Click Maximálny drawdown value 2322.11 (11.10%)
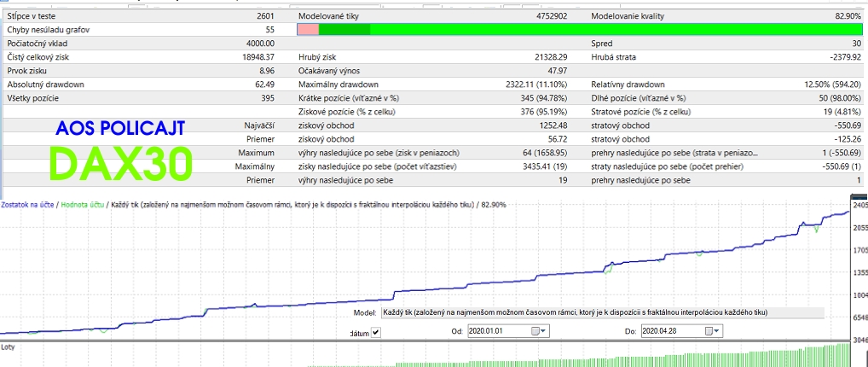868x367 pixels. 536,84
